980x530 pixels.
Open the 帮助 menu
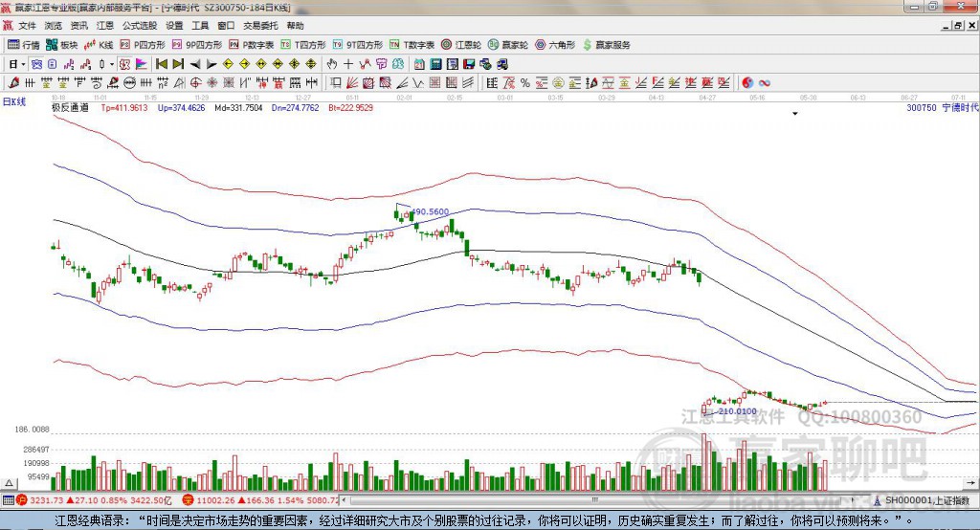pyautogui.click(x=295, y=26)
